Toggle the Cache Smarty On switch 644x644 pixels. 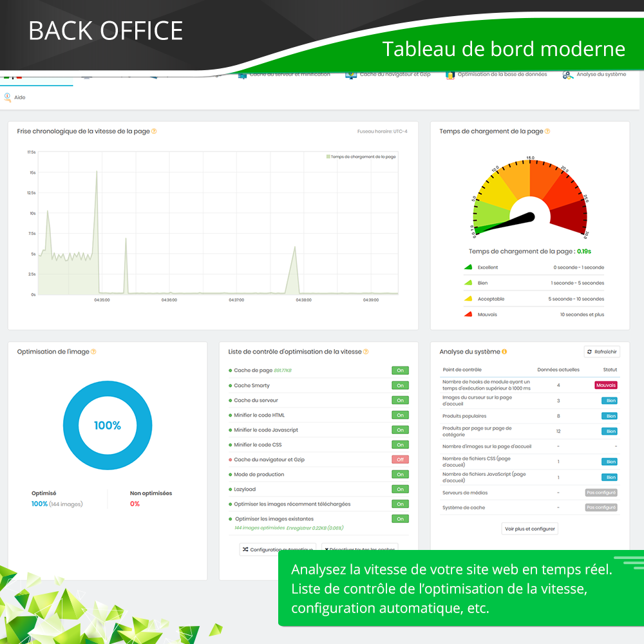400,386
